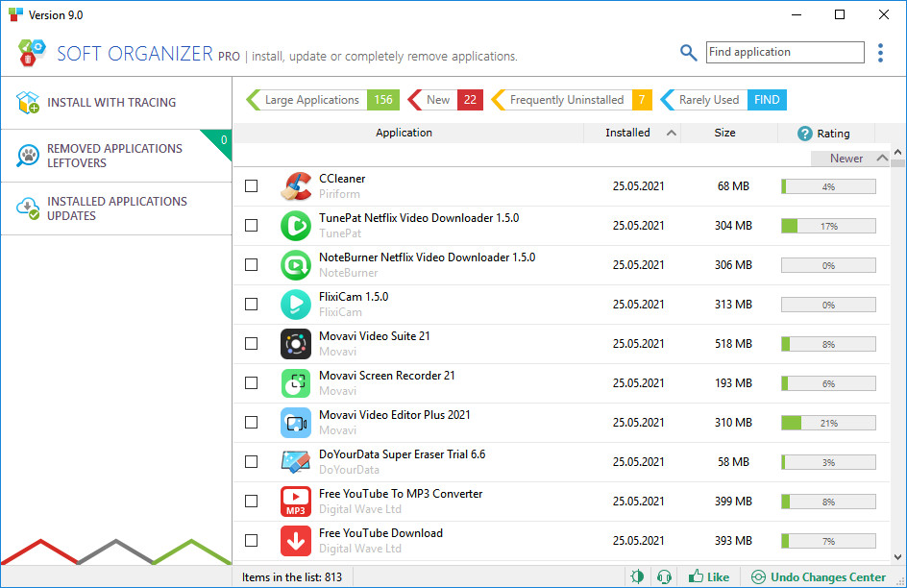907x588 pixels.
Task: Select the FlixiCam 1.5.0 checkbox
Action: [251, 304]
